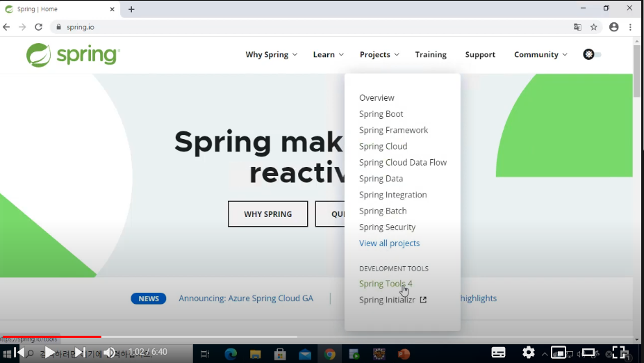This screenshot has width=644, height=363.
Task: Click the NEWS badge
Action: pyautogui.click(x=148, y=298)
